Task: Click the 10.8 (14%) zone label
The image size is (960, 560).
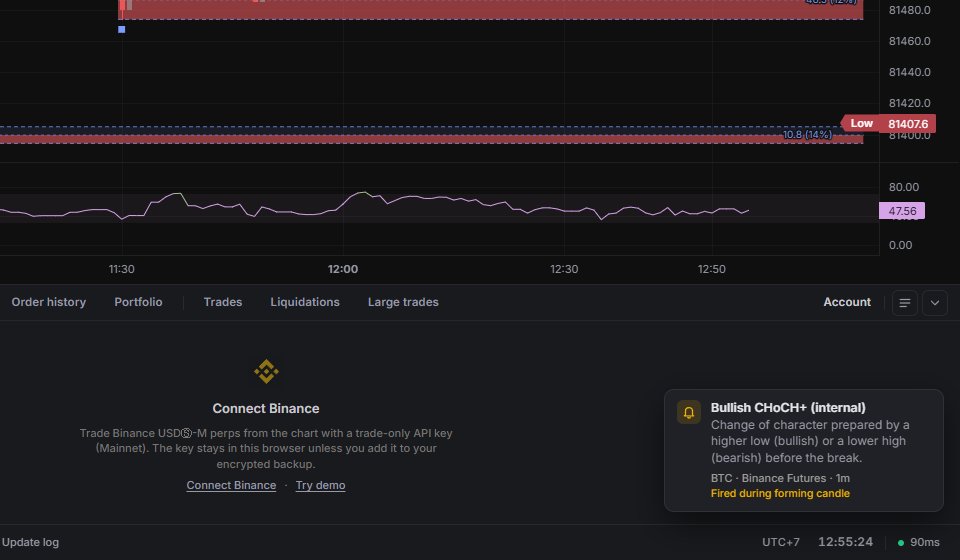Action: click(x=807, y=135)
